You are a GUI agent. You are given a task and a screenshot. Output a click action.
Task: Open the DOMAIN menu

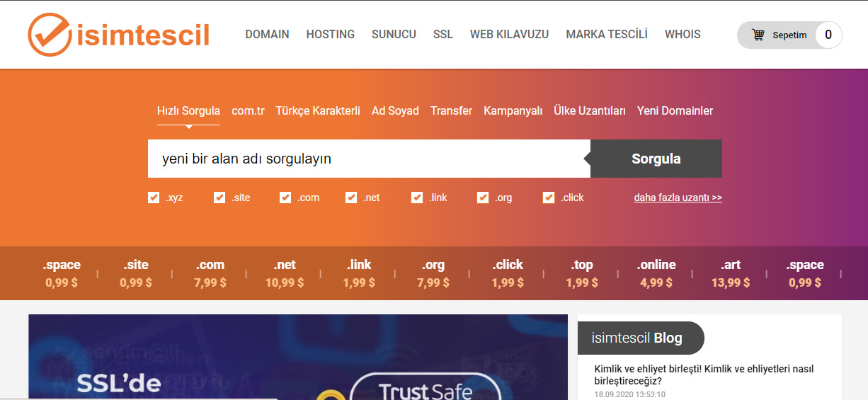[267, 34]
